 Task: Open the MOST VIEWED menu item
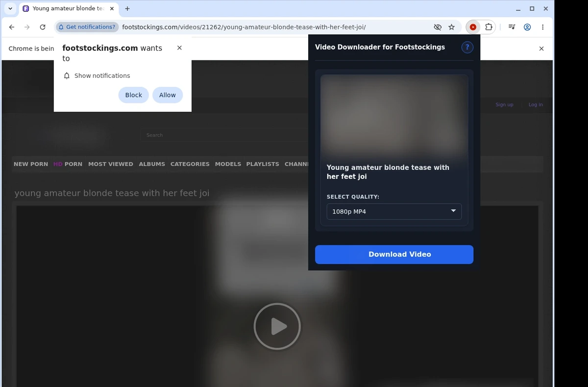click(x=111, y=164)
